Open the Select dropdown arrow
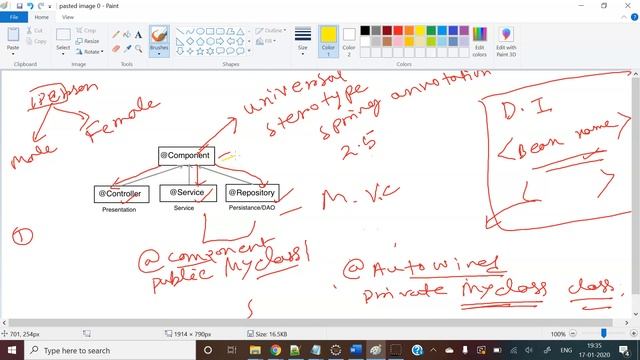Image resolution: width=640 pixels, height=360 pixels. (63, 54)
